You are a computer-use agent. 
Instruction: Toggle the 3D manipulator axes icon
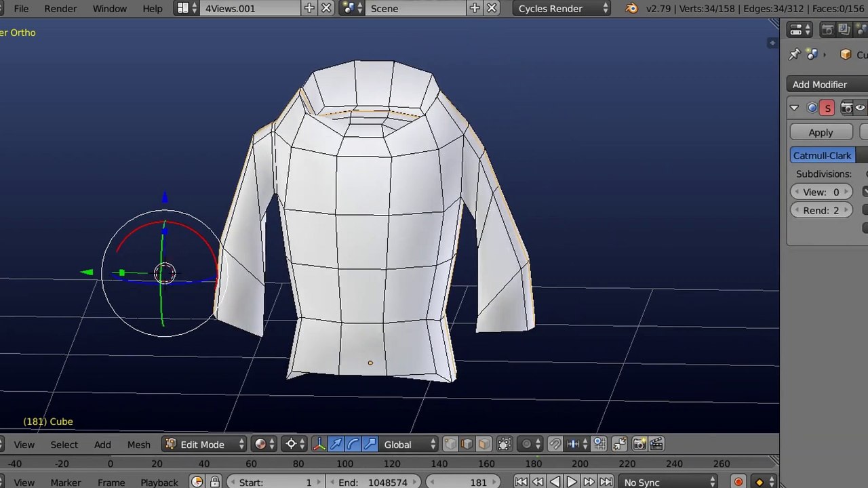319,445
